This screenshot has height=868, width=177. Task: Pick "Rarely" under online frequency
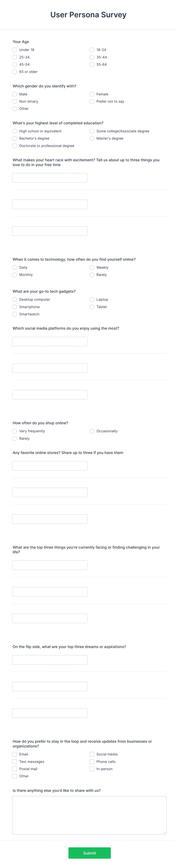point(92,275)
